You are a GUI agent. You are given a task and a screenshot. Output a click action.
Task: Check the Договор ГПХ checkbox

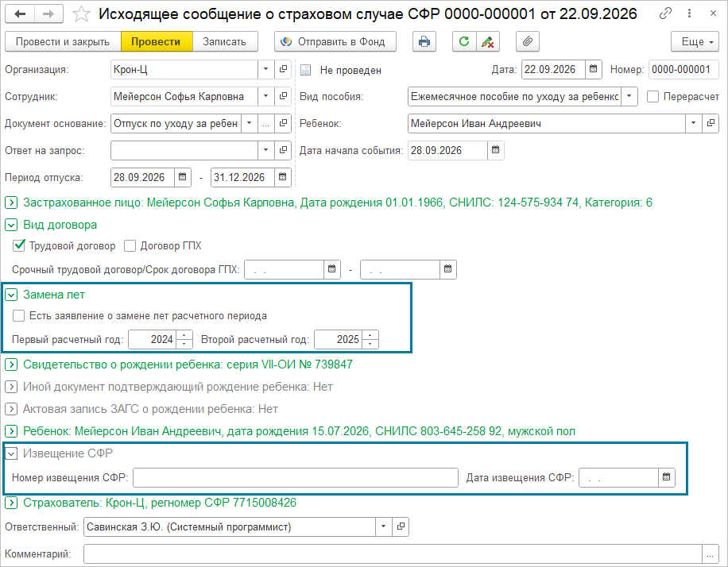130,245
